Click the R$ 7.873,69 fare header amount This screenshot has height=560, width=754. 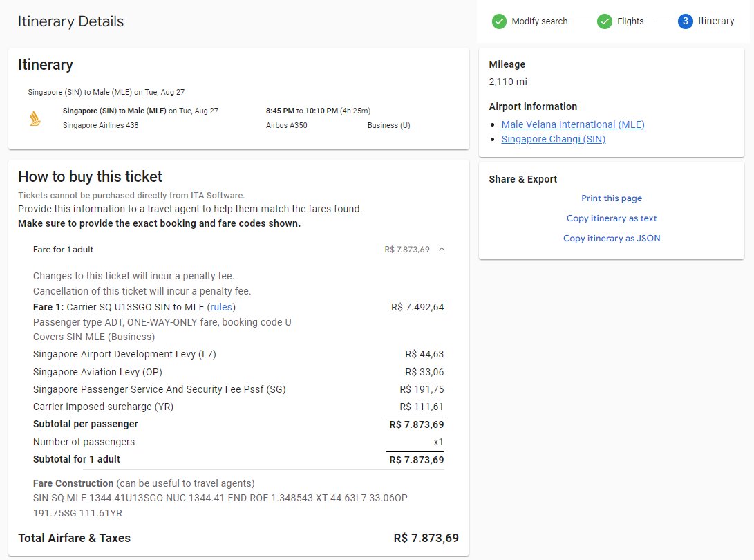pos(407,249)
